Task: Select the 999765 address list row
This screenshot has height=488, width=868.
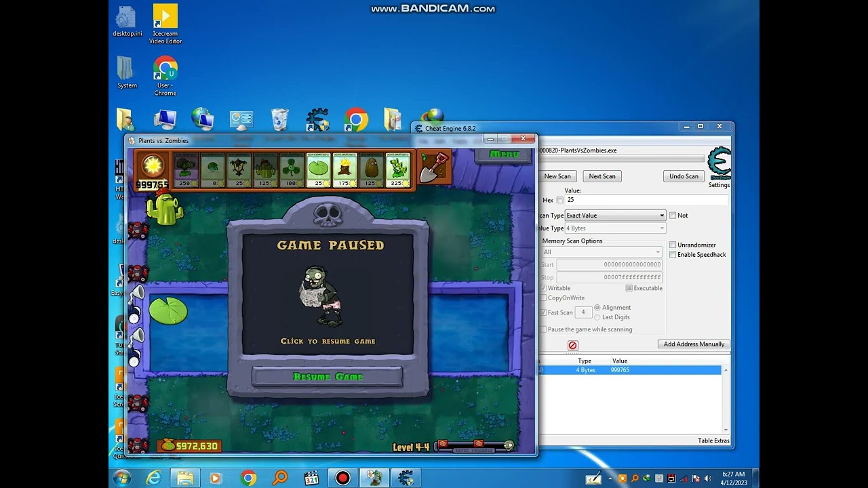Action: tap(630, 370)
